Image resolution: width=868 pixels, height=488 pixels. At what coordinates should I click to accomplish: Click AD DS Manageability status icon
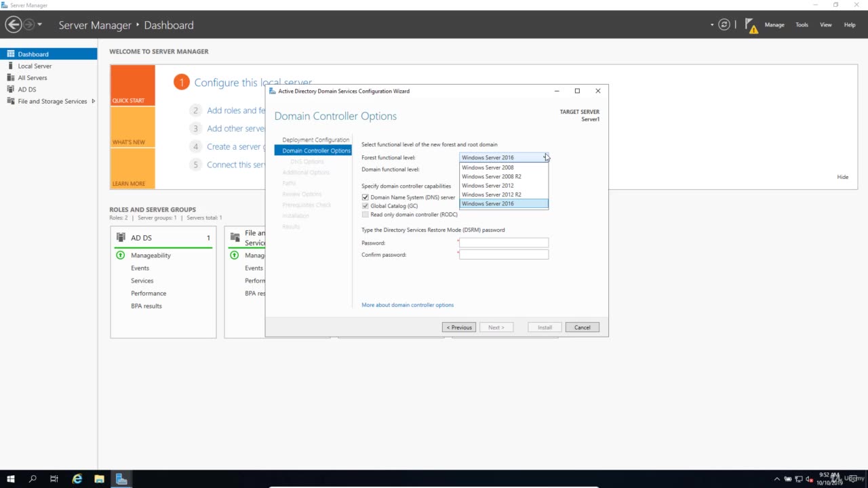(121, 256)
